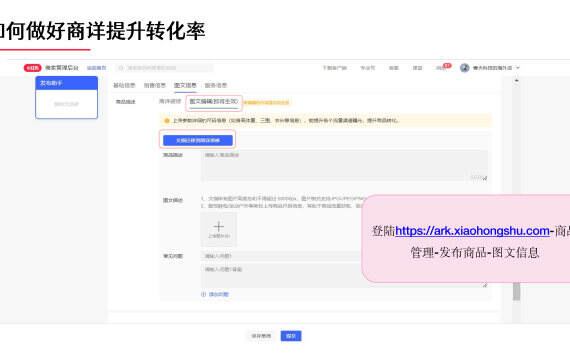Click the blue link beside platform name
570x360 pixels.
pos(96,68)
